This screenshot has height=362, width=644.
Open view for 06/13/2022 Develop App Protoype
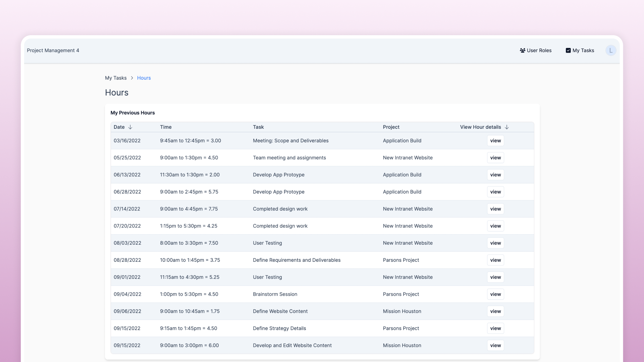coord(495,175)
